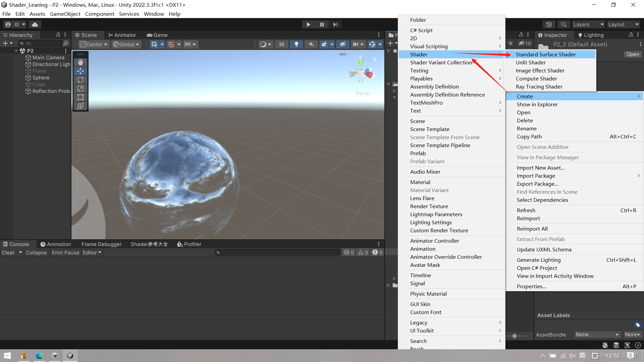Click the Open button in Inspector

pos(632,54)
